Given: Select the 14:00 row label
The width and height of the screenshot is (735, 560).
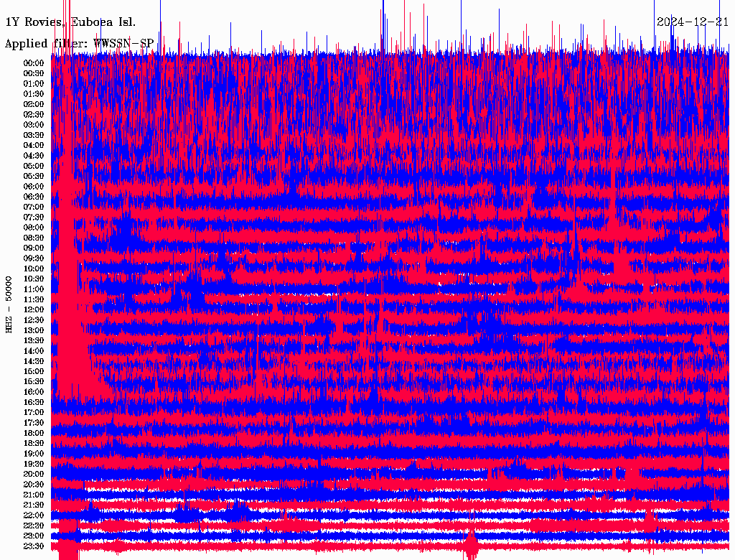Looking at the screenshot, I should [34, 351].
